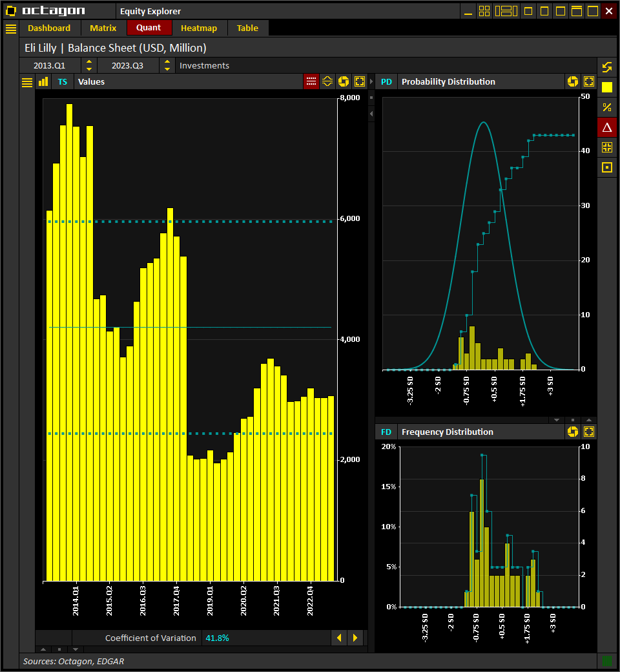Decrease the 2023.Q3 end period
Viewport: 620px width, 672px height.
tap(167, 69)
